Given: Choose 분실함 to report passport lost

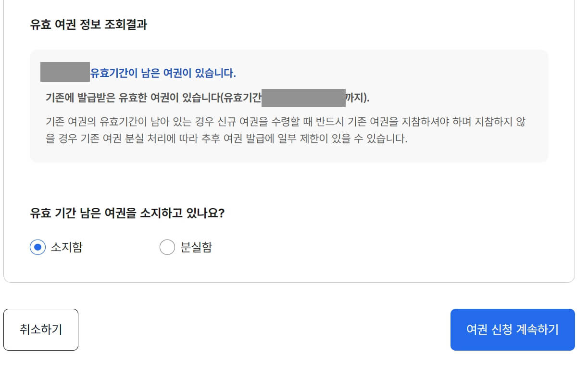Looking at the screenshot, I should (167, 247).
